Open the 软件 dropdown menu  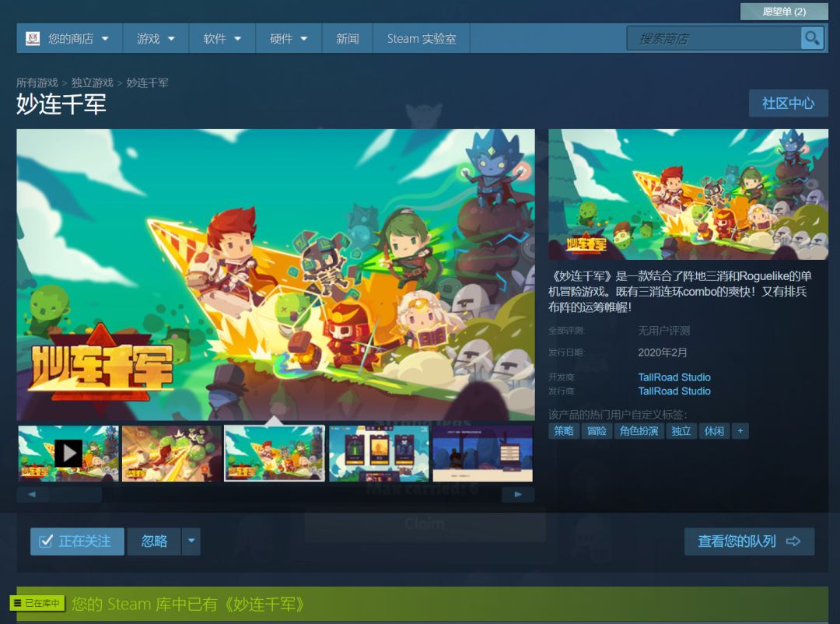click(x=222, y=39)
